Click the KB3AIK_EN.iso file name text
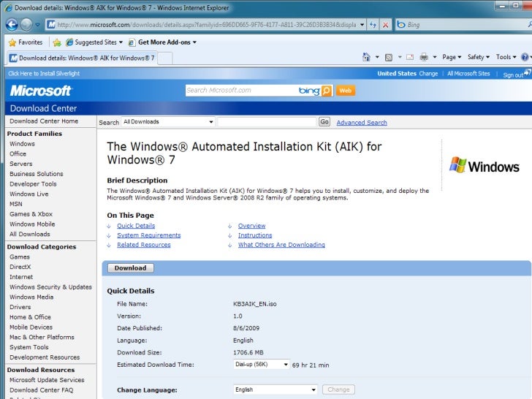 tap(255, 304)
